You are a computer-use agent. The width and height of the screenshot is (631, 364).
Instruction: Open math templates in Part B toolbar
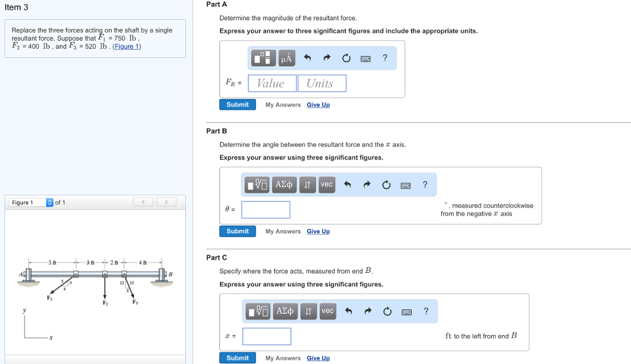(x=257, y=185)
